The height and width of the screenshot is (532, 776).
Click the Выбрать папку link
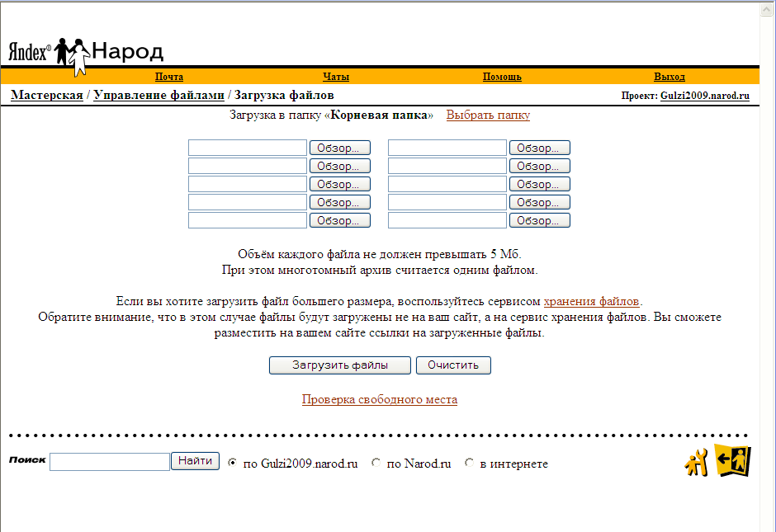[488, 115]
